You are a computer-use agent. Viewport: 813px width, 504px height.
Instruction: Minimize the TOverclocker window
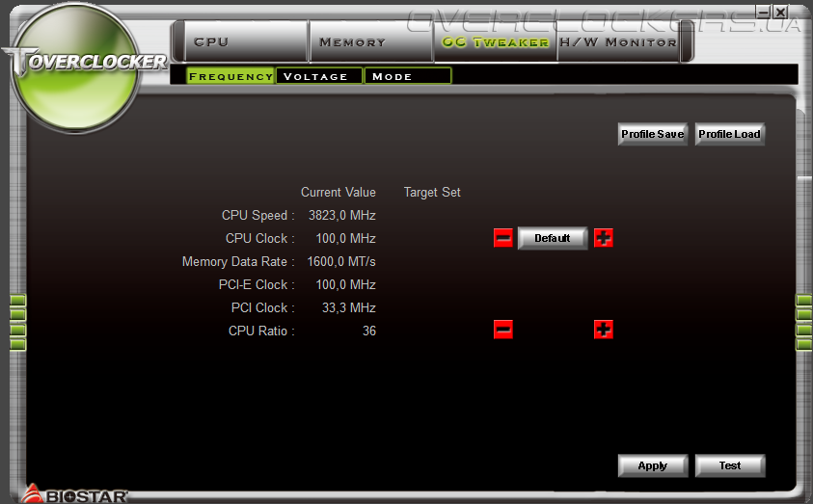[763, 12]
